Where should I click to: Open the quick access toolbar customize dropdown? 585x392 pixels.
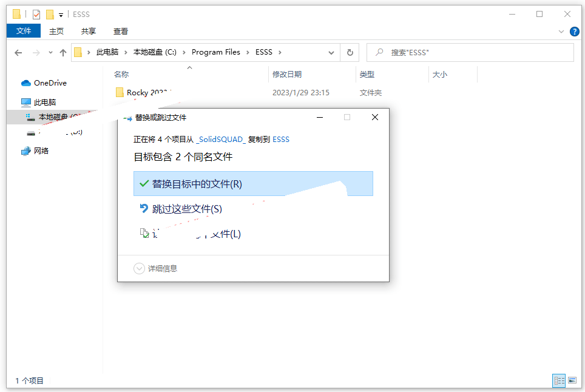coord(61,15)
